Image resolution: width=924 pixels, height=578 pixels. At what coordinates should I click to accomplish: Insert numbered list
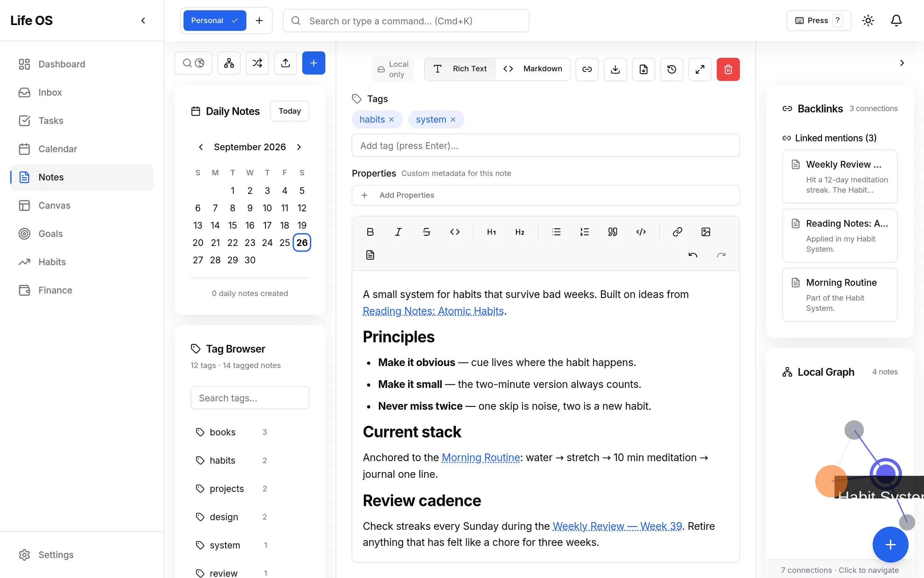[584, 232]
